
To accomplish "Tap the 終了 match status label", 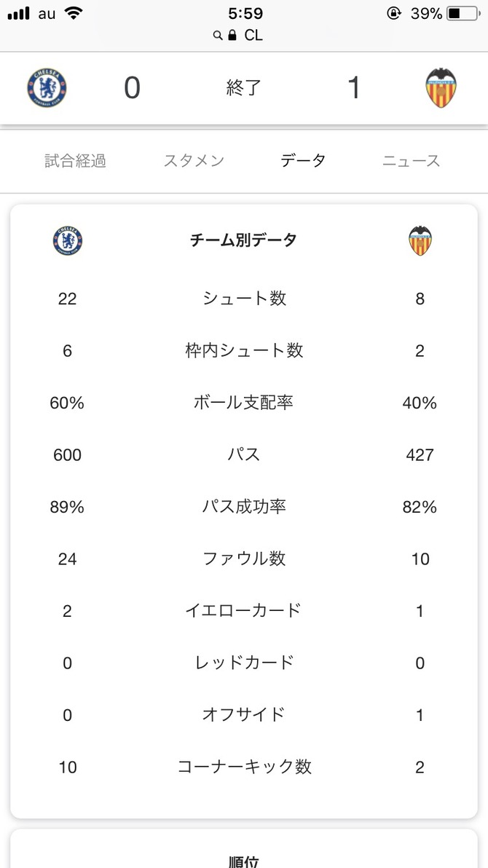I will [x=243, y=88].
